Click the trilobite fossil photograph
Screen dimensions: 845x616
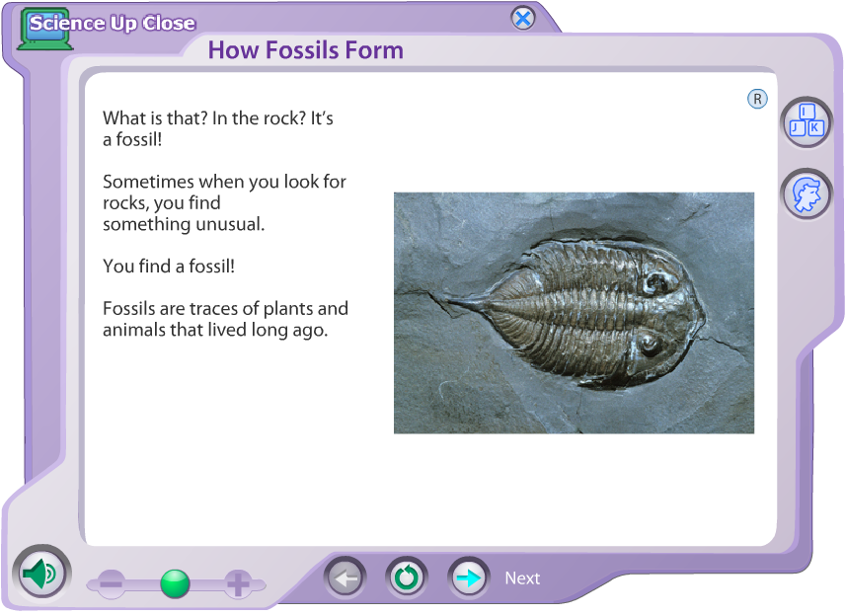tap(574, 312)
